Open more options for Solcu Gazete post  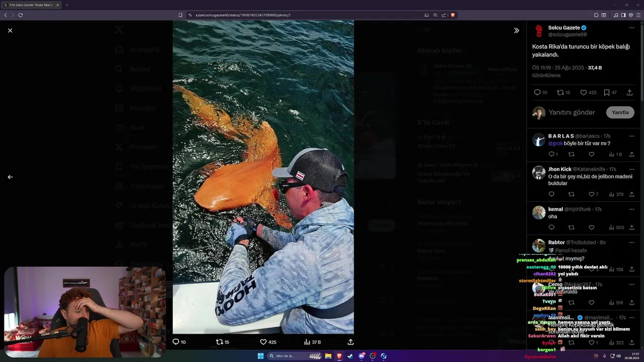631,28
